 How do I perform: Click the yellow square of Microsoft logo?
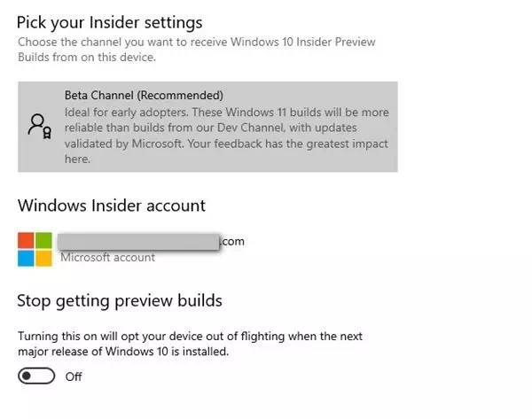43,259
